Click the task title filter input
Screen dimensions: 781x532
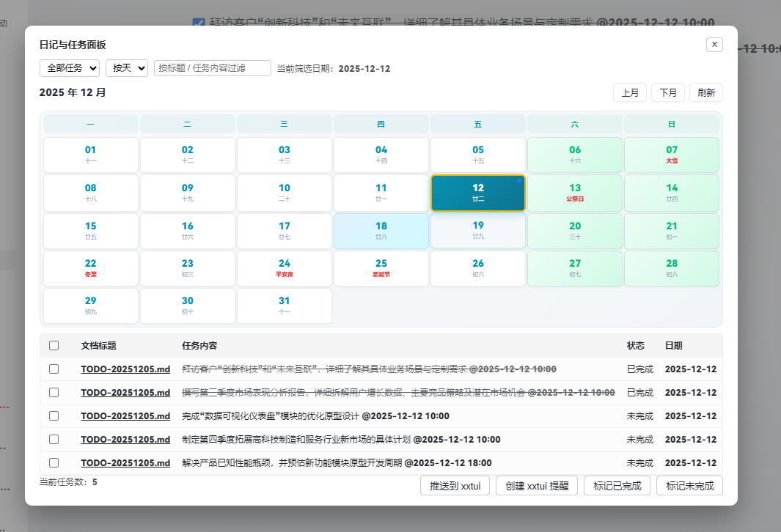tap(213, 68)
